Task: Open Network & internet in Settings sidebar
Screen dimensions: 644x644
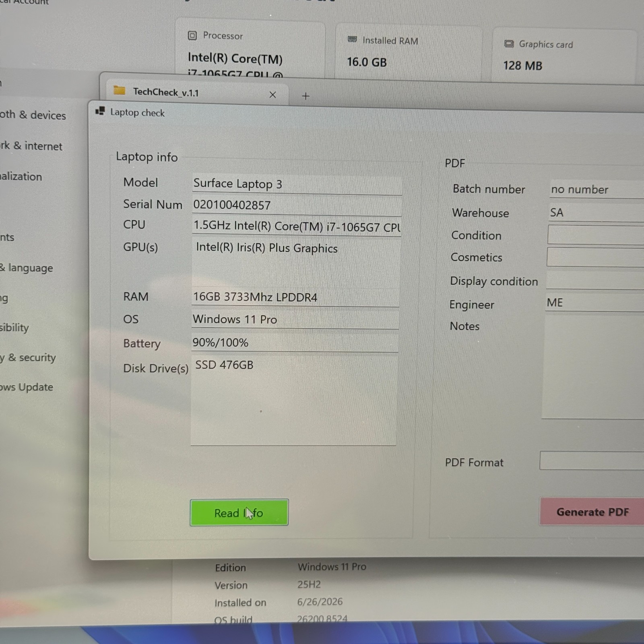Action: coord(31,146)
